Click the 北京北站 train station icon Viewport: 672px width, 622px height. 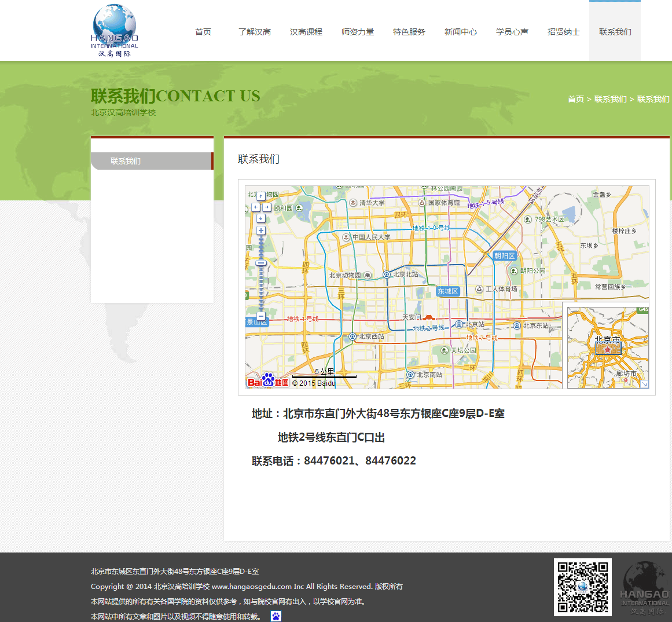pos(387,275)
